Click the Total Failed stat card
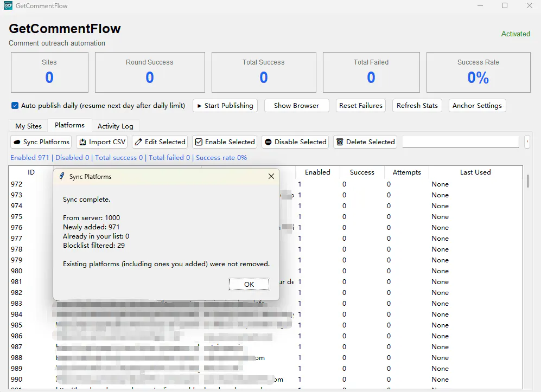 click(x=371, y=73)
